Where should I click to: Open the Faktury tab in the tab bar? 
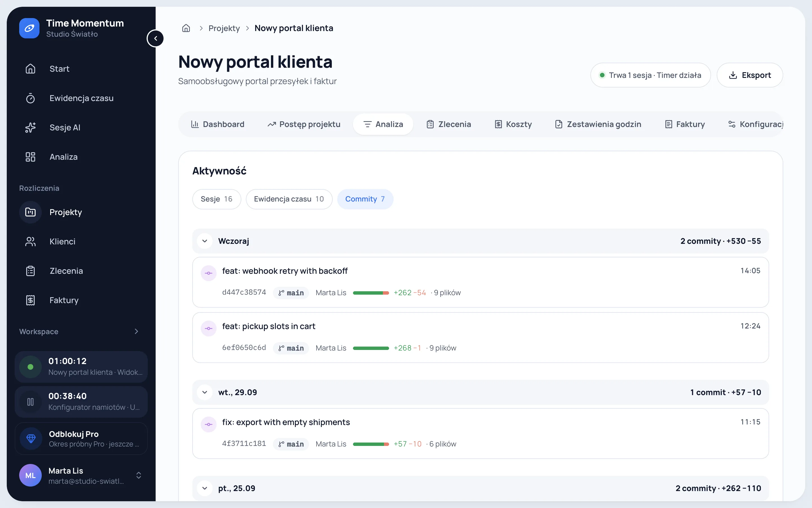point(685,124)
